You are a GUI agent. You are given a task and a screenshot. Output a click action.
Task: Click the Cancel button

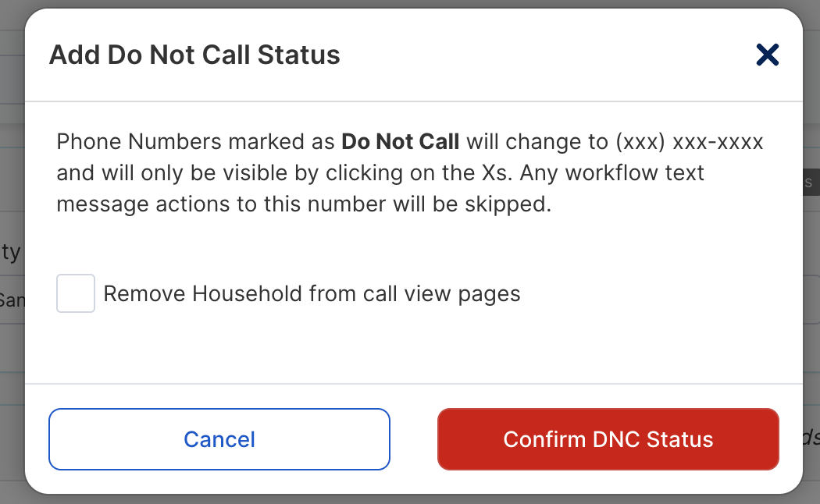[x=219, y=439]
